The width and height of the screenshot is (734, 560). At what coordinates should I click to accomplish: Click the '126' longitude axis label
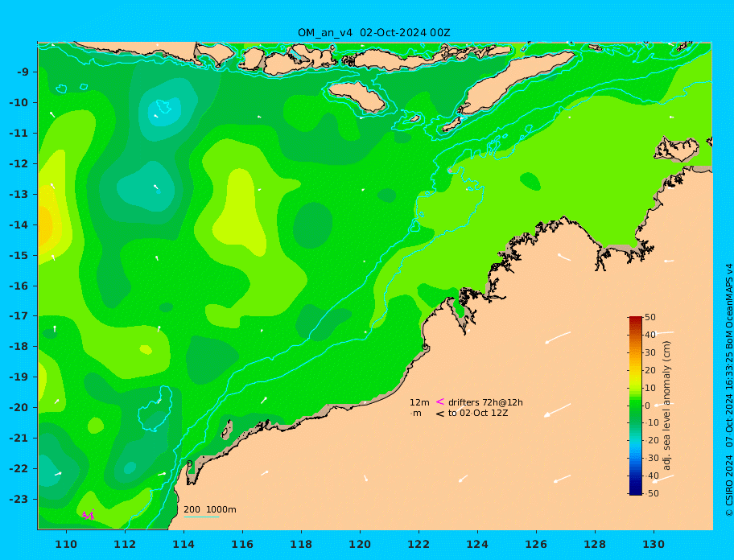[x=536, y=545]
